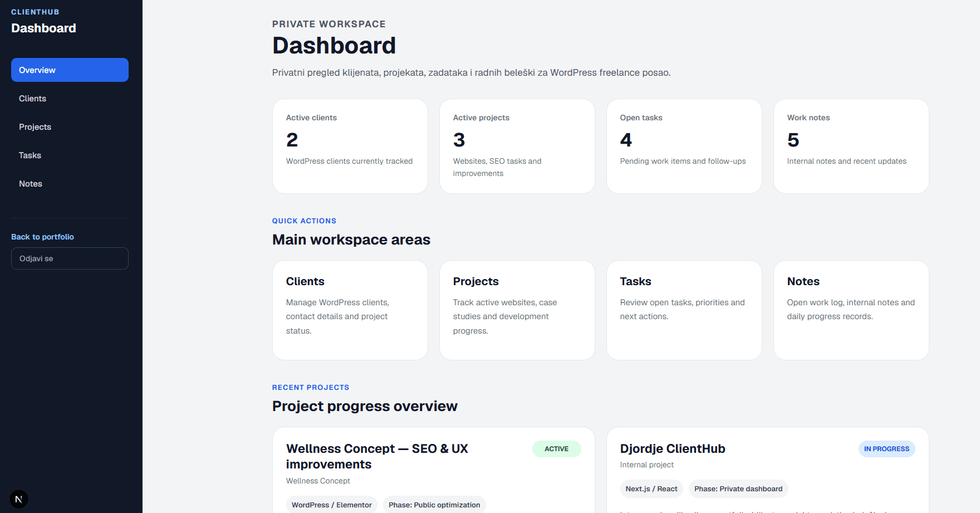Click the Privatni pregled klijenata description text
The image size is (980, 513).
point(472,72)
